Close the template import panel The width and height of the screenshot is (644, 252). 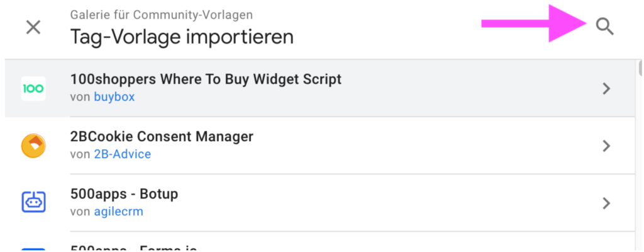coord(33,27)
